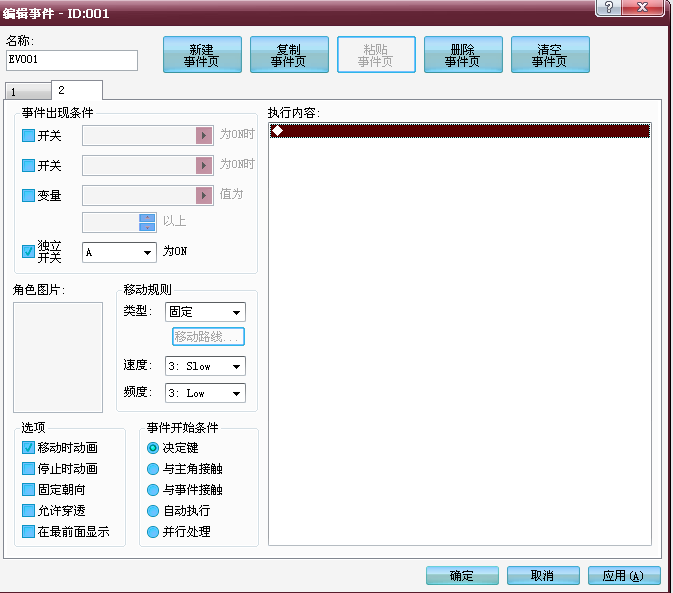This screenshot has width=673, height=593.
Task: Click the 名称 input field EV001
Action: coord(72,60)
